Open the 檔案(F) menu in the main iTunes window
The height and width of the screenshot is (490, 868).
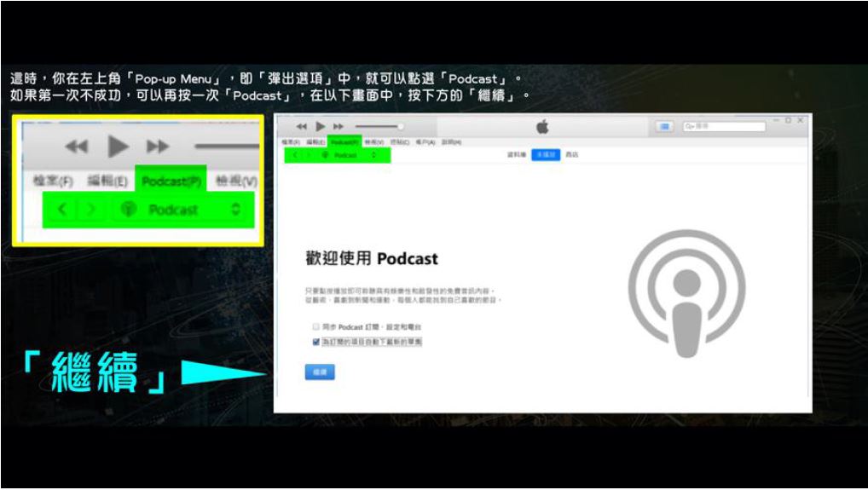tap(291, 142)
